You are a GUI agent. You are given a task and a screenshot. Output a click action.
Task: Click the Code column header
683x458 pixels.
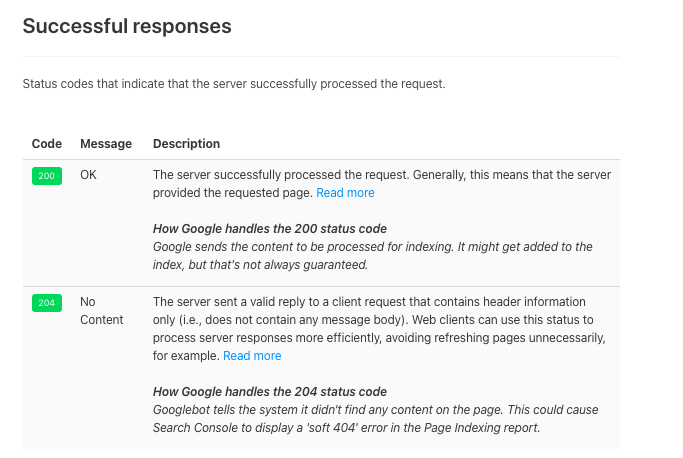point(47,144)
